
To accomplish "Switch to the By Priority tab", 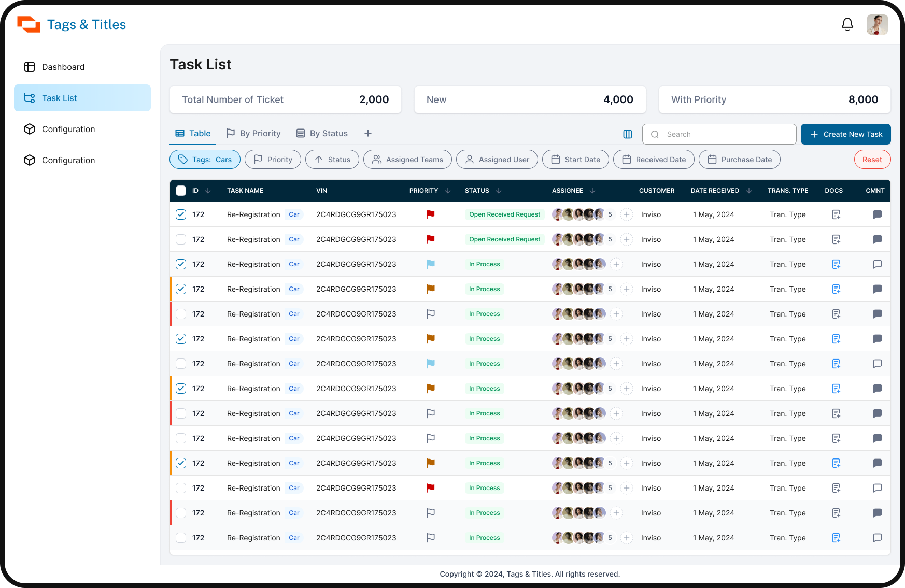I will click(x=253, y=133).
